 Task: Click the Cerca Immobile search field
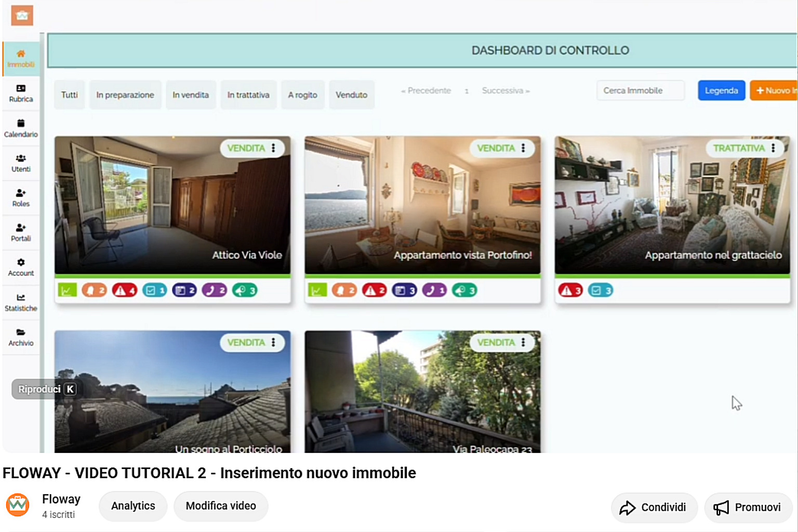(640, 90)
